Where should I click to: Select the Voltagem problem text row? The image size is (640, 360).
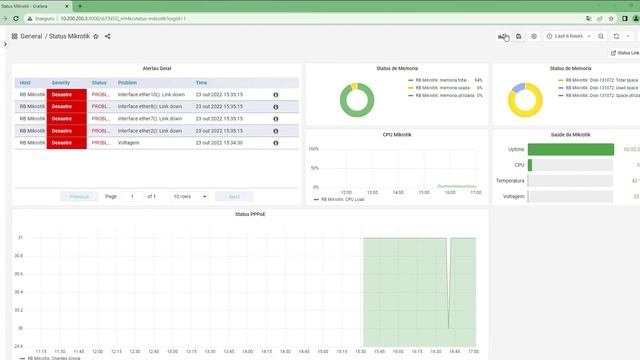[128, 143]
